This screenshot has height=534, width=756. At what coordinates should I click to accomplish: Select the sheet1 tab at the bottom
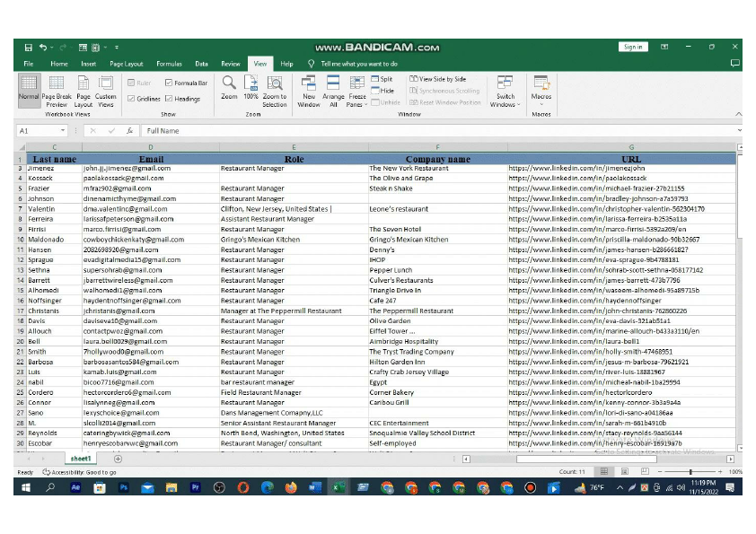point(80,459)
